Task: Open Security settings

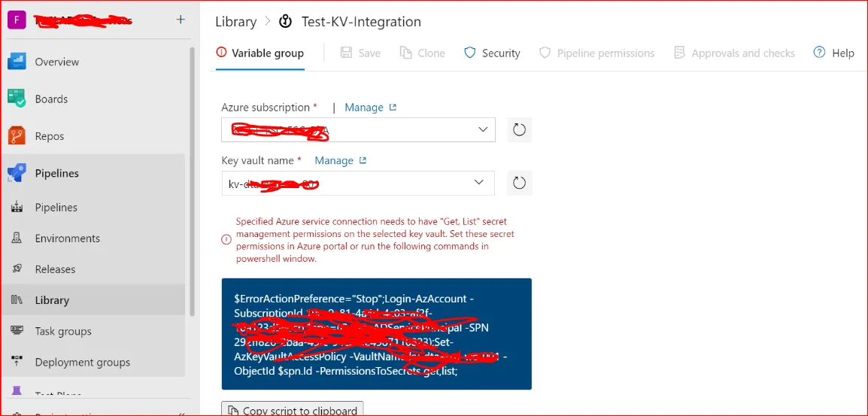Action: [492, 53]
